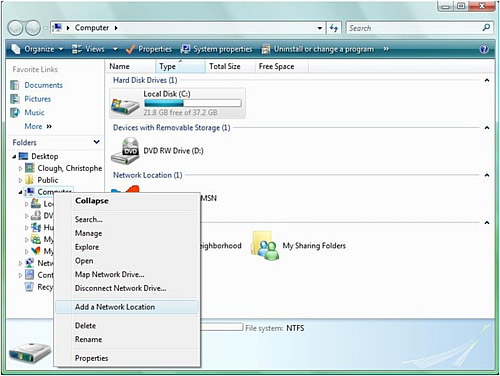This screenshot has height=376, width=500.
Task: Choose Manage in context menu
Action: [127, 233]
